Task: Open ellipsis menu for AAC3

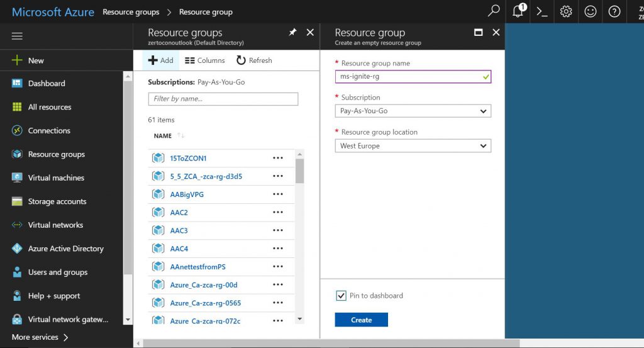Action: (x=278, y=230)
